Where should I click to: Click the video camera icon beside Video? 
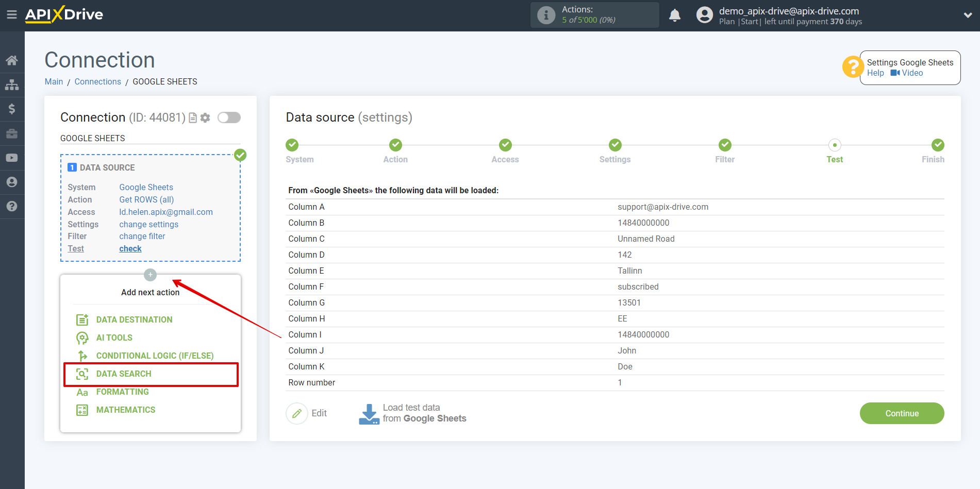click(x=895, y=73)
